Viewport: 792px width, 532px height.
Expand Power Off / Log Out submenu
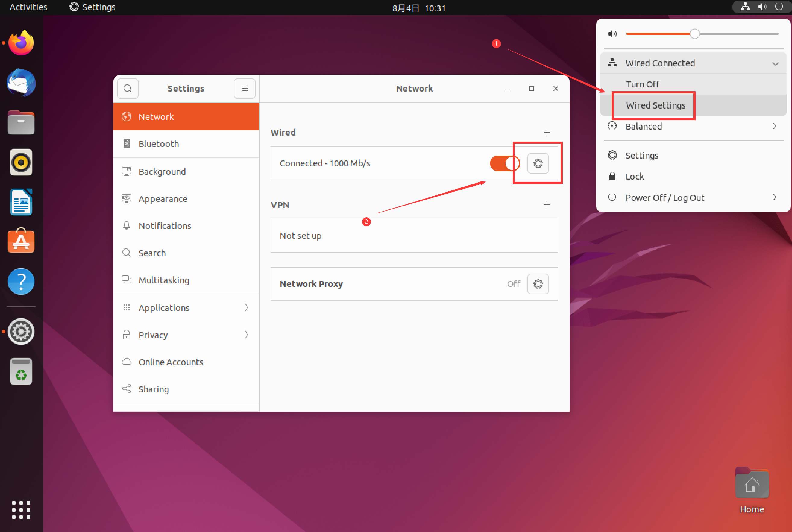[774, 197]
